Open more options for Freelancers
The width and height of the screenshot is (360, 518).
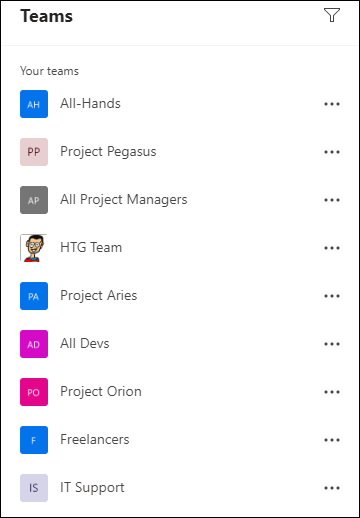[x=332, y=440]
